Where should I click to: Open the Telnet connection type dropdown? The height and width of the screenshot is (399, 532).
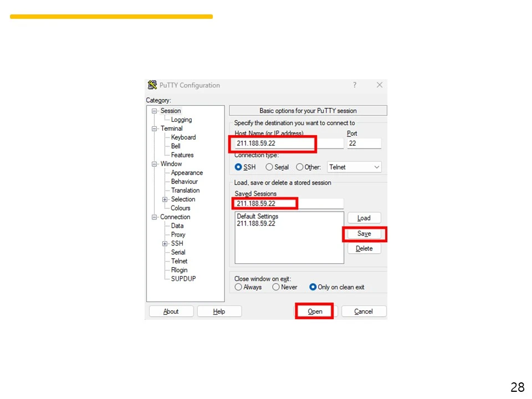(354, 167)
